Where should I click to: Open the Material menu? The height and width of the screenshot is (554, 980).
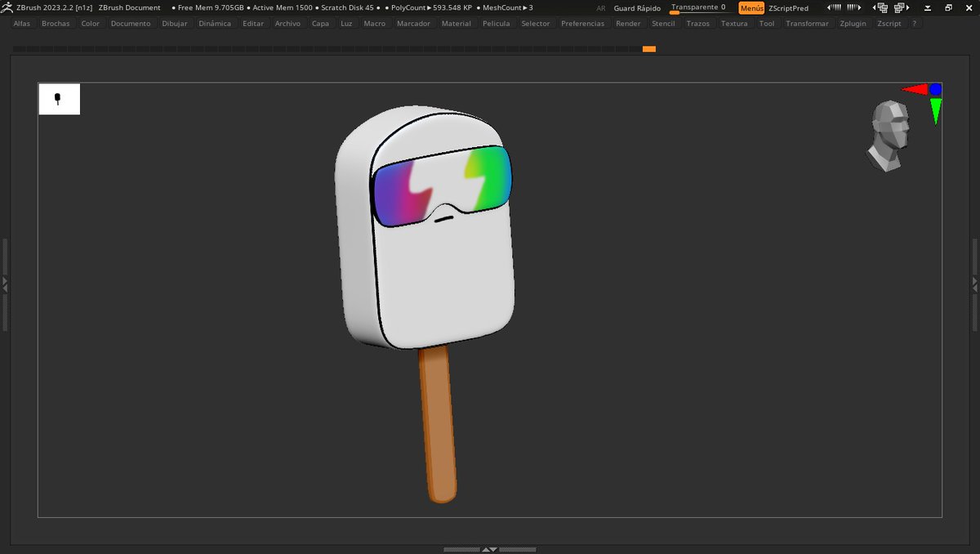457,24
